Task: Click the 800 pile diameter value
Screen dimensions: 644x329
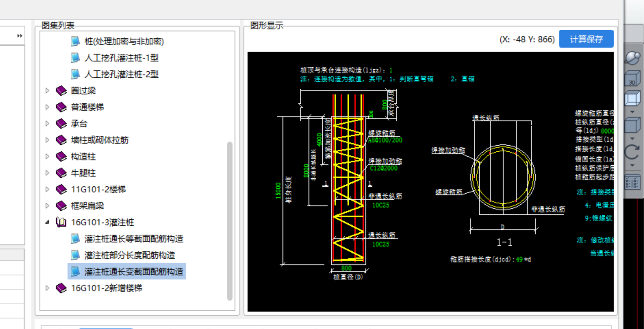Action: point(347,268)
